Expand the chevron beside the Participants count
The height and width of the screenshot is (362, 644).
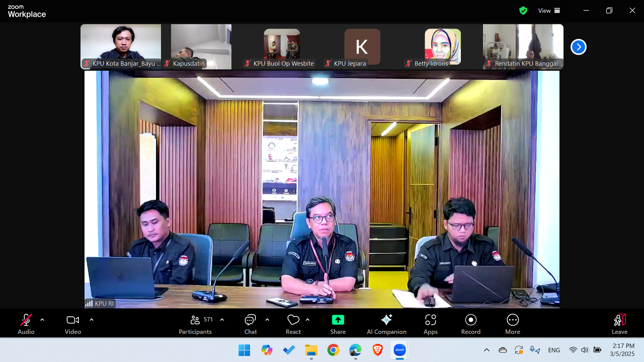click(x=222, y=320)
